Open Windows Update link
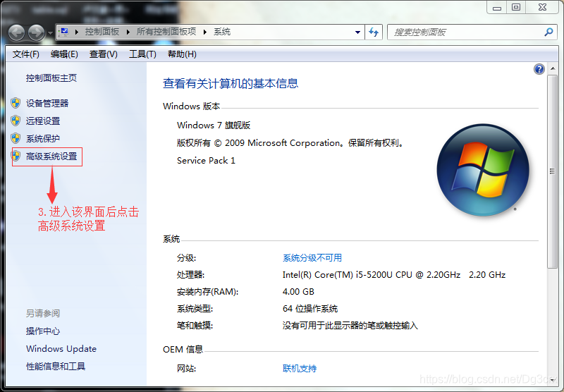This screenshot has height=392, width=564. [61, 349]
